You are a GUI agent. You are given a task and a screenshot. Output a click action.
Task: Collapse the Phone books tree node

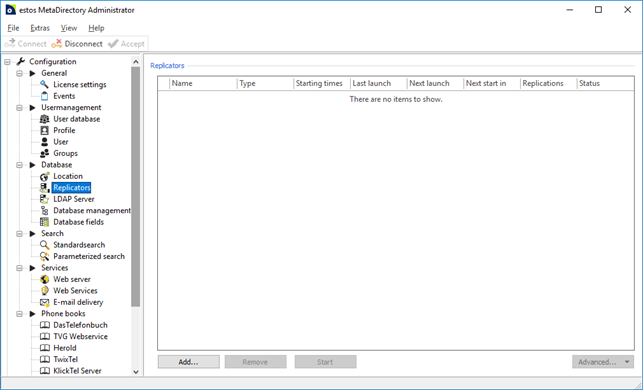point(19,314)
